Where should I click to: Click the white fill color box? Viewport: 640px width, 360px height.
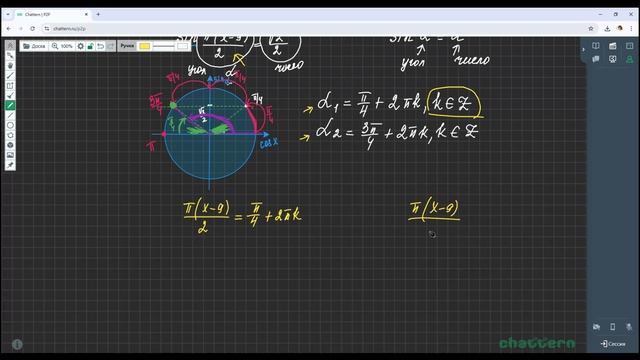(182, 46)
